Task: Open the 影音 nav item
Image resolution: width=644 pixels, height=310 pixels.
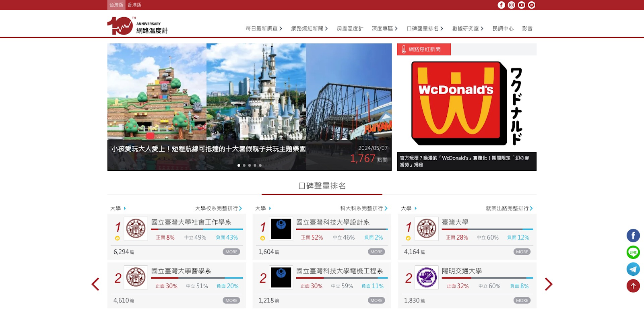Action: point(527,29)
